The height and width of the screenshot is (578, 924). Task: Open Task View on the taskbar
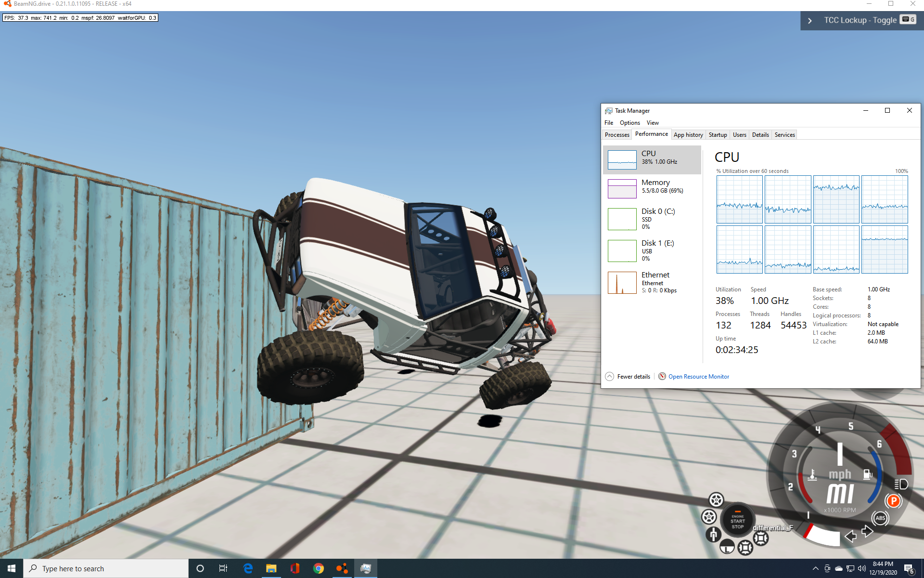[223, 568]
